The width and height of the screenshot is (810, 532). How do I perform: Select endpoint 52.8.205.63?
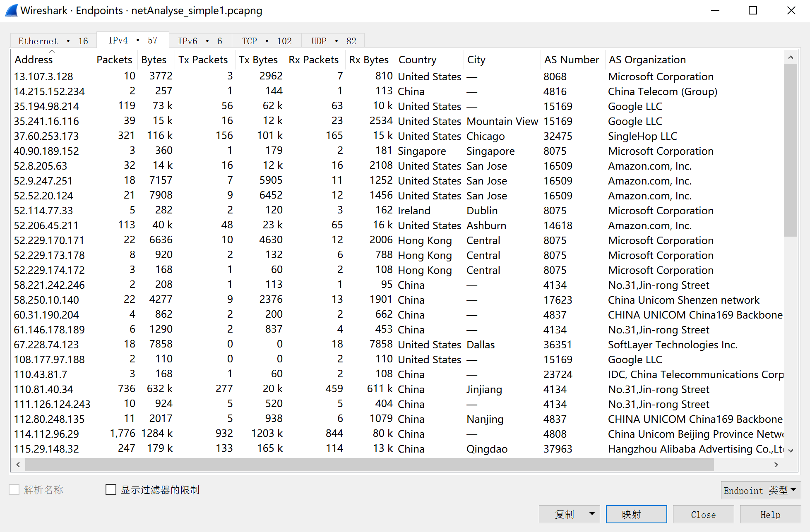coord(397,166)
